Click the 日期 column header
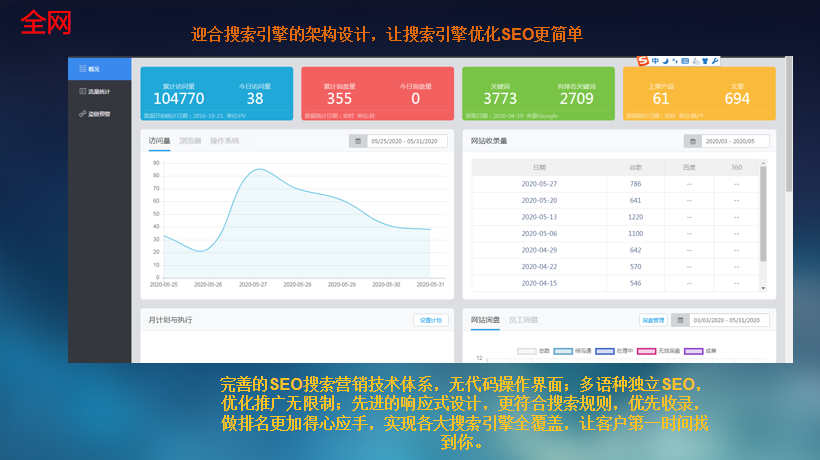 (x=539, y=167)
